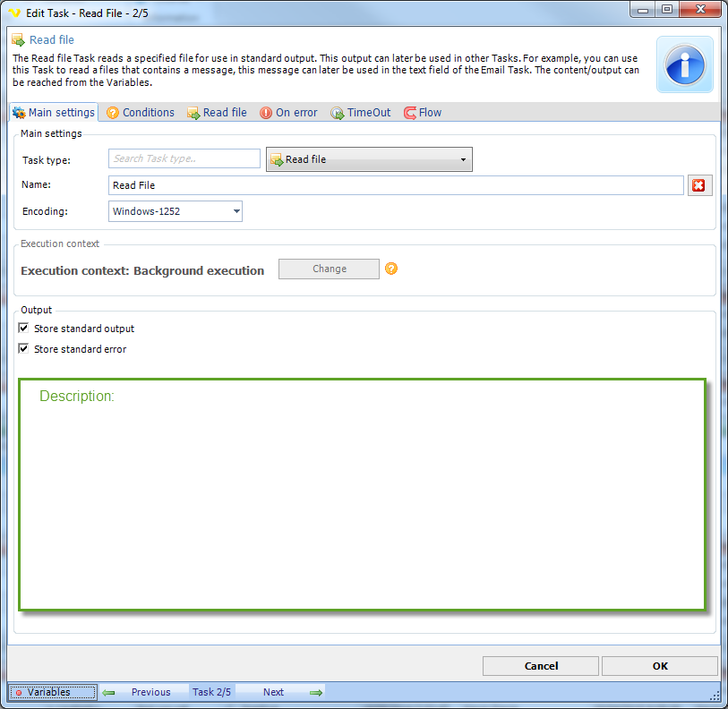Click the green right arrow Next icon
728x709 pixels.
tap(315, 692)
